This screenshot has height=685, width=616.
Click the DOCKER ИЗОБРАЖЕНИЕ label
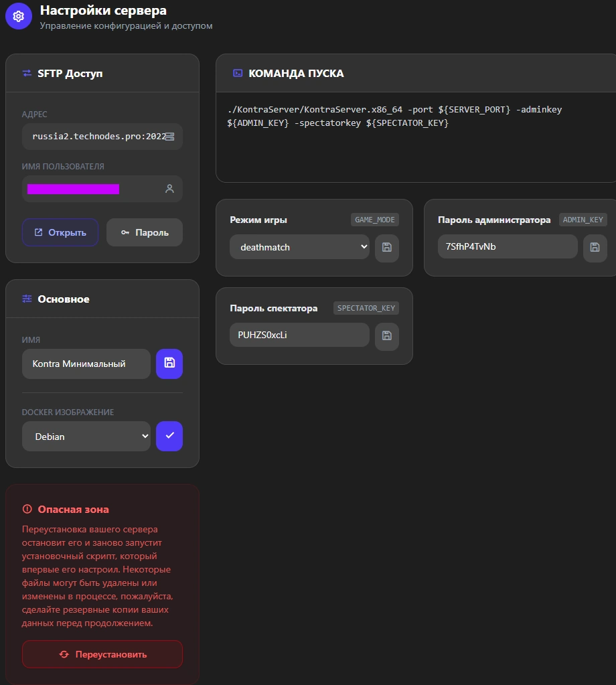coord(68,412)
